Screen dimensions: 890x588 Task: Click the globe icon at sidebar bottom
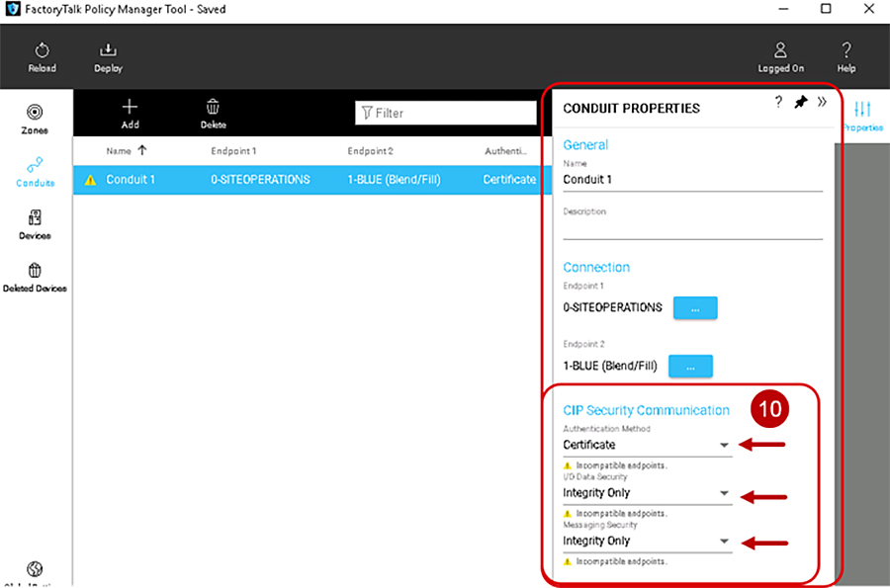35,568
